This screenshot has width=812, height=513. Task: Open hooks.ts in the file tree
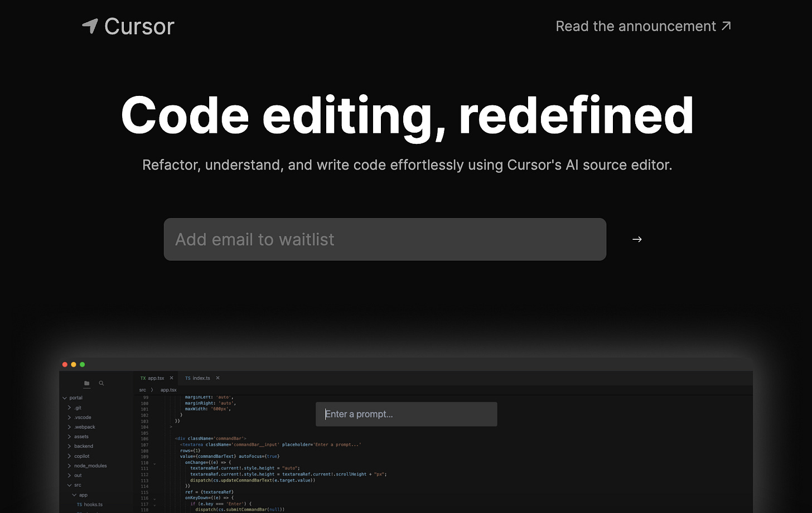90,505
